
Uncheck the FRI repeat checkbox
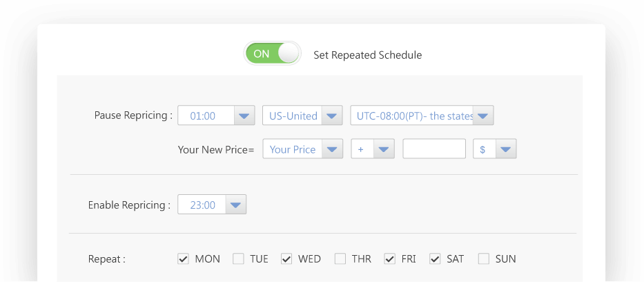[x=390, y=259]
